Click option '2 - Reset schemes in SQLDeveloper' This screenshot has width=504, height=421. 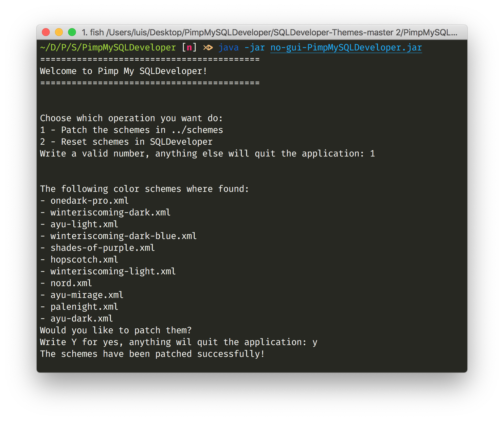tap(126, 142)
